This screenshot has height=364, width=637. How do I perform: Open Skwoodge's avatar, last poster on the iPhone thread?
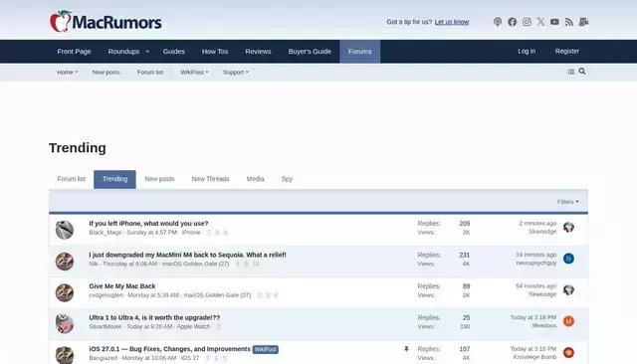click(568, 227)
